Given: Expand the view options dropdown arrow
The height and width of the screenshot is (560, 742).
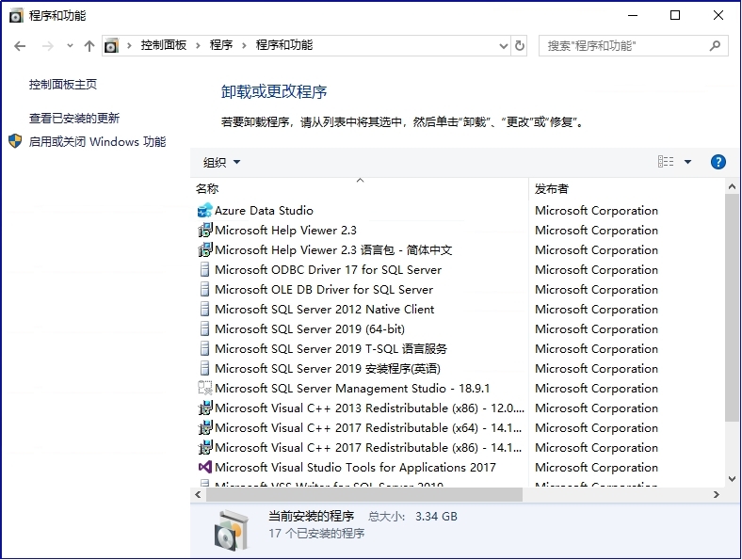Looking at the screenshot, I should coord(687,162).
